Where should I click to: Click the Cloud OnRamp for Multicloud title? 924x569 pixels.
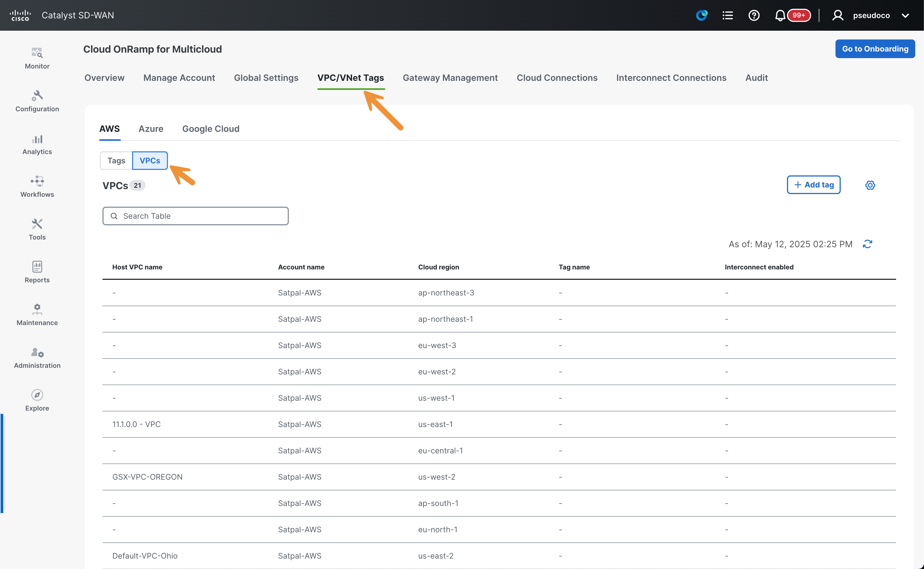pyautogui.click(x=152, y=49)
